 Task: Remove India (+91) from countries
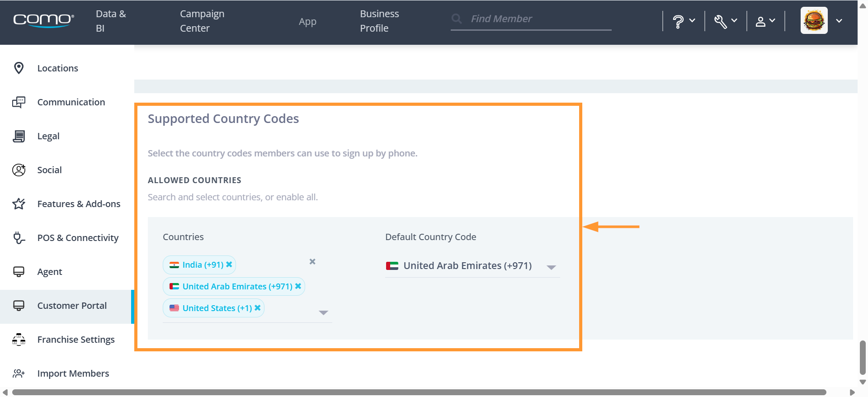[229, 265]
